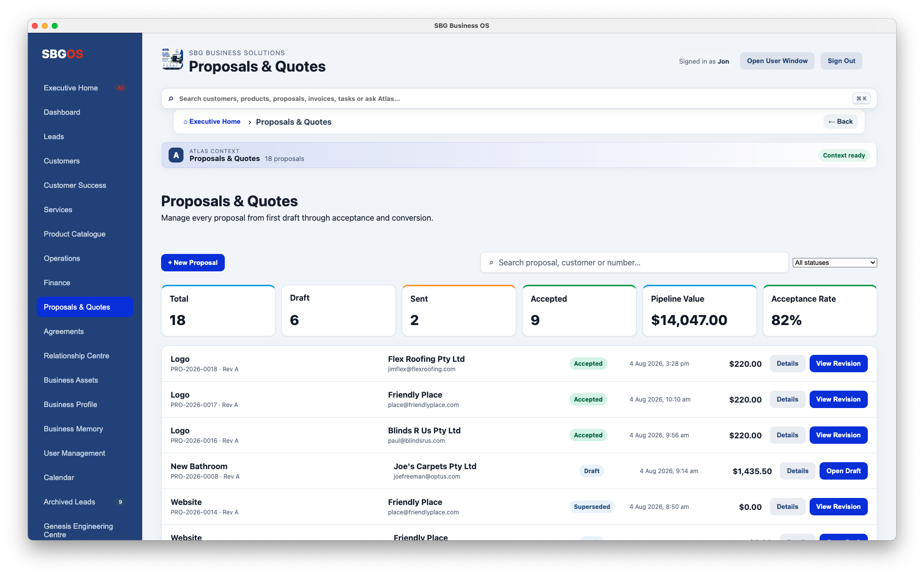View Revision for PRO-2026-0014 Website proposal
Screen dimensions: 924x577
point(838,507)
